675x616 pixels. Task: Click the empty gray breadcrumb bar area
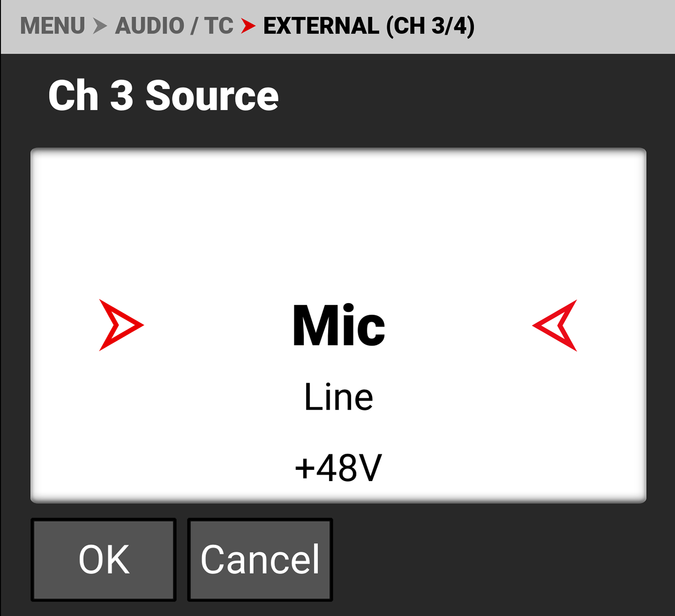tap(576, 26)
